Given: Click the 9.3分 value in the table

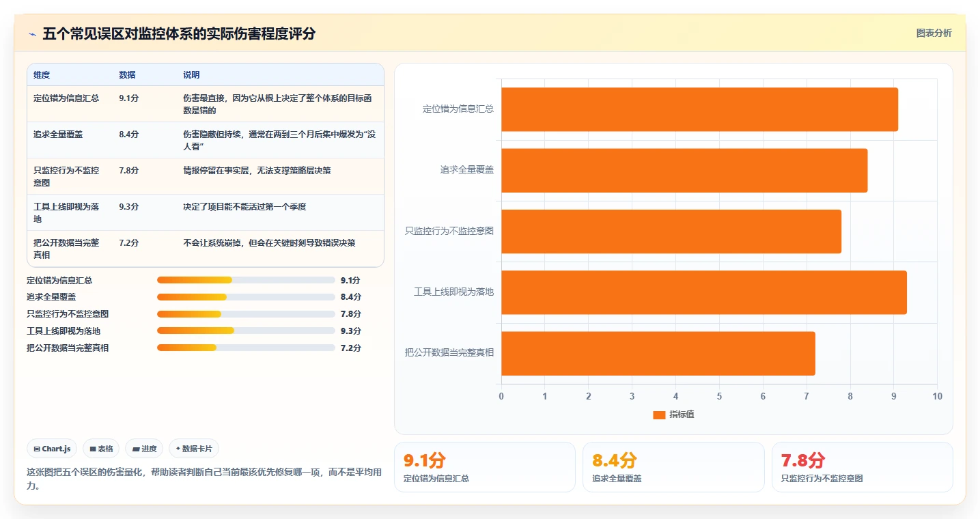Looking at the screenshot, I should [128, 206].
